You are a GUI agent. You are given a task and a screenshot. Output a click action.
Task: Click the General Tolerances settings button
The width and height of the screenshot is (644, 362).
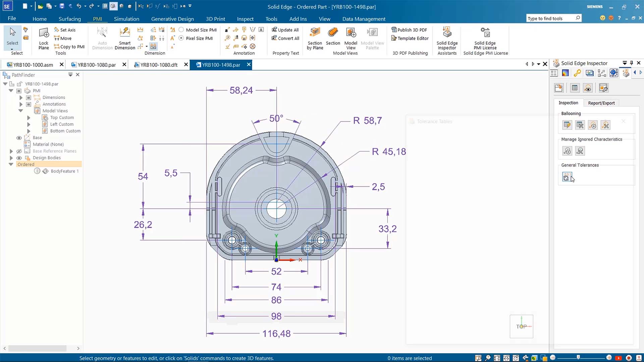click(567, 176)
